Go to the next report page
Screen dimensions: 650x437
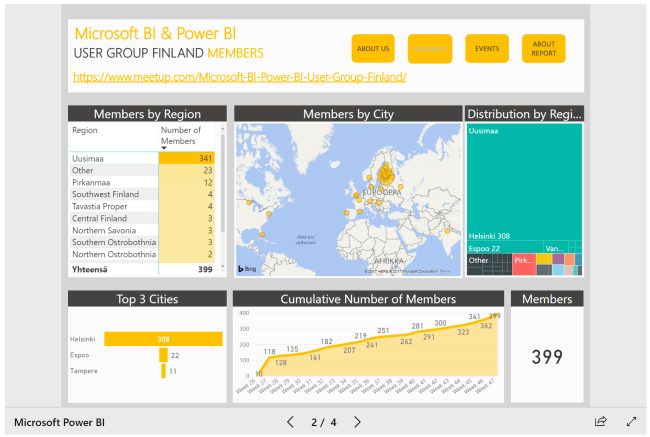(358, 422)
